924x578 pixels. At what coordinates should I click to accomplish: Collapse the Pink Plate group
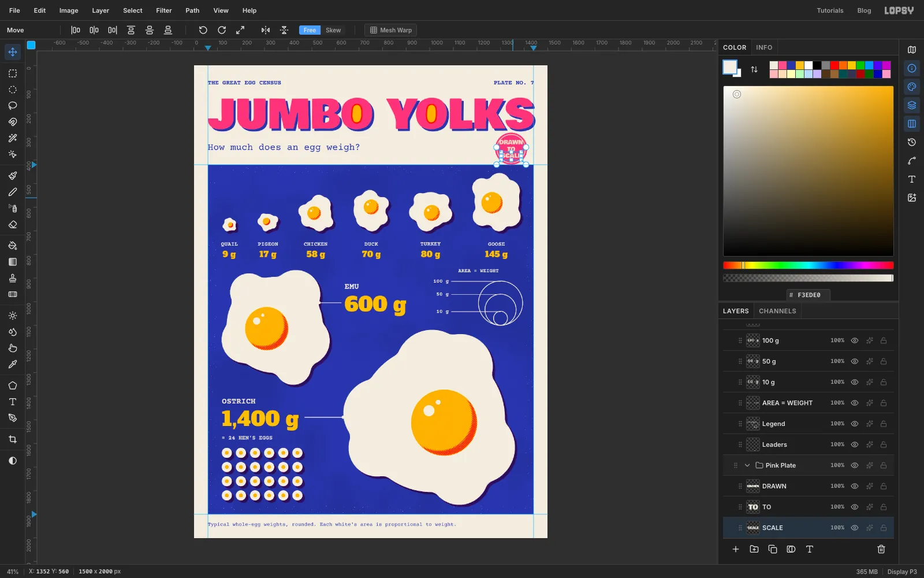point(747,465)
